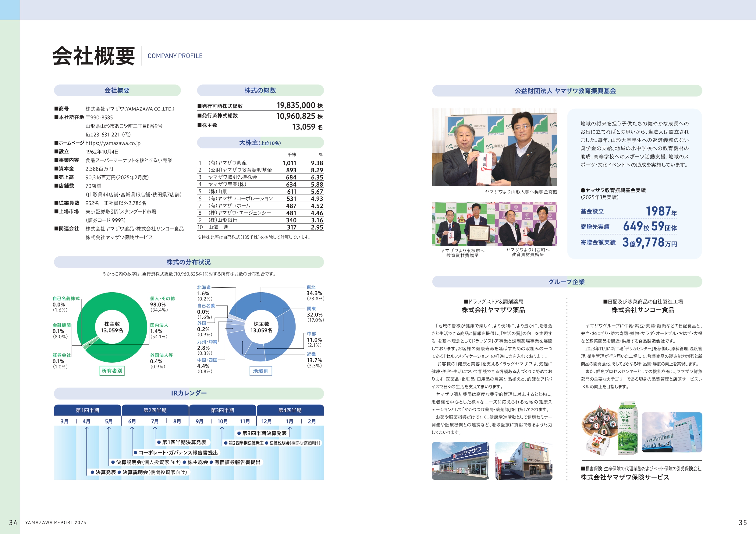
Task: Click the "19,835,000" authorized shares value
Action: click(x=296, y=105)
